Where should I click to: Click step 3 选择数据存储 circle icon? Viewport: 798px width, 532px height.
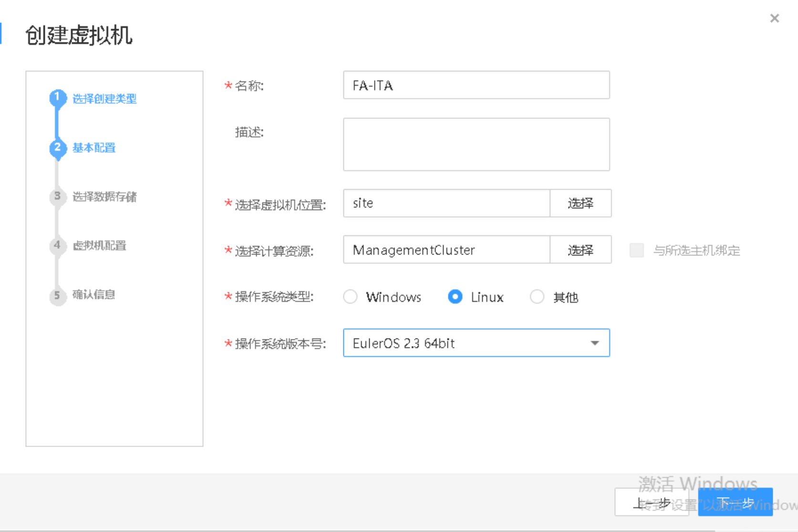click(x=58, y=197)
